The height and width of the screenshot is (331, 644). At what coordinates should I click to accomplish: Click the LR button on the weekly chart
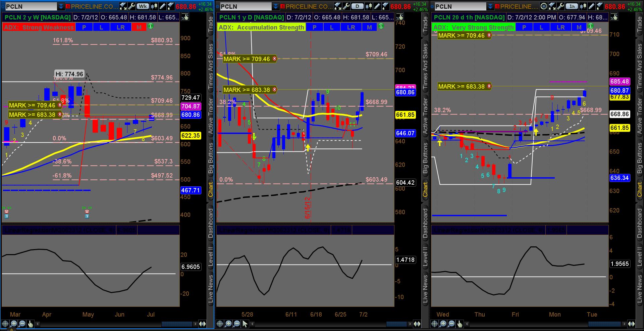pos(120,28)
